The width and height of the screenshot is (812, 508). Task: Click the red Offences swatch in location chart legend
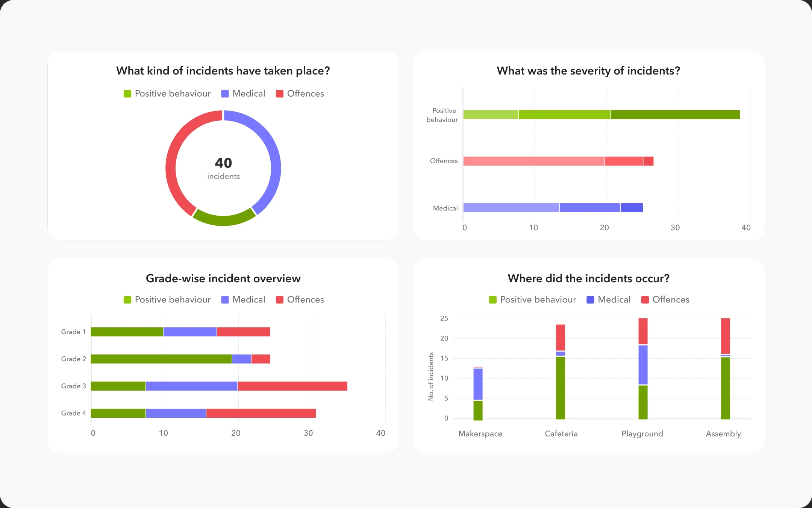click(645, 300)
